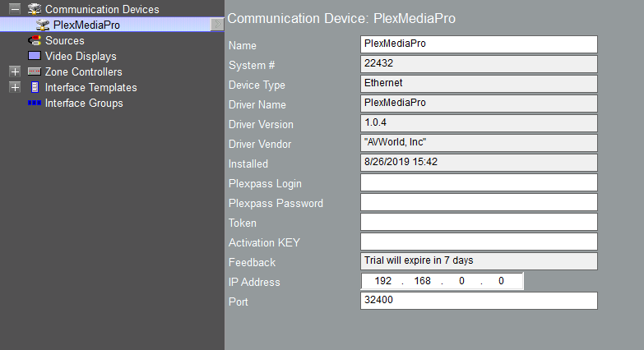The image size is (644, 350).
Task: Click the Feedback field showing trial expiry
Action: point(479,261)
